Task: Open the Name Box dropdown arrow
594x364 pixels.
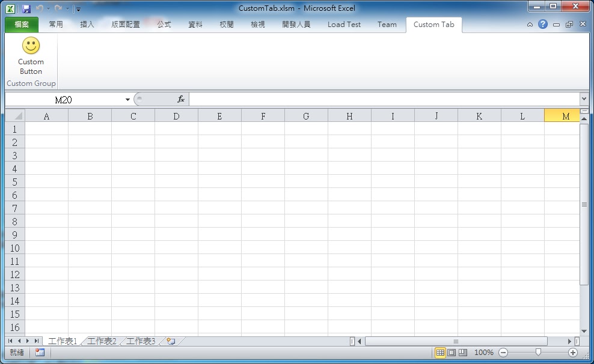Action: click(127, 99)
